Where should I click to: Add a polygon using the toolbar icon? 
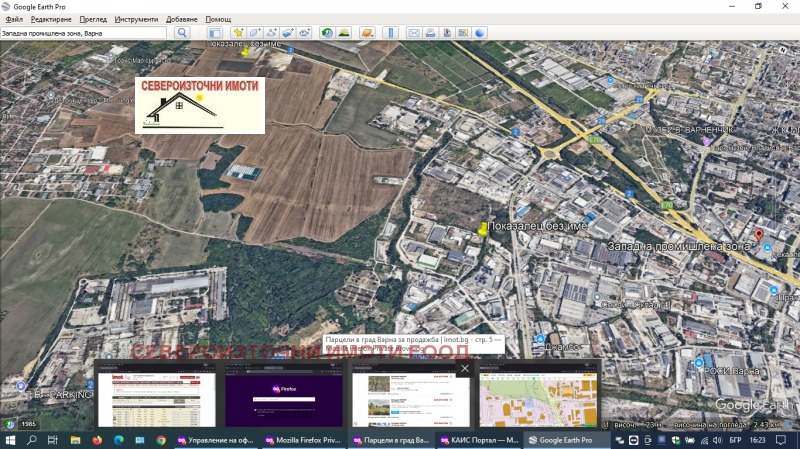[x=255, y=33]
